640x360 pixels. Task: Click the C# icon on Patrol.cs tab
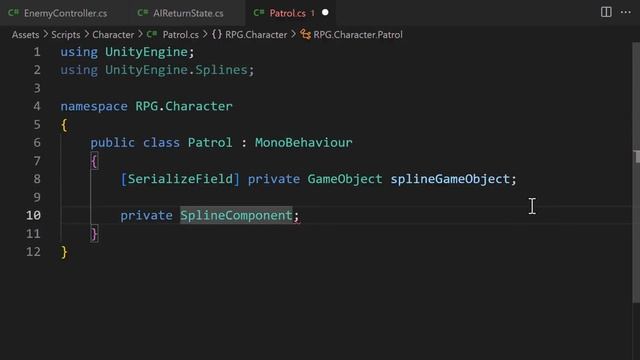tap(259, 13)
